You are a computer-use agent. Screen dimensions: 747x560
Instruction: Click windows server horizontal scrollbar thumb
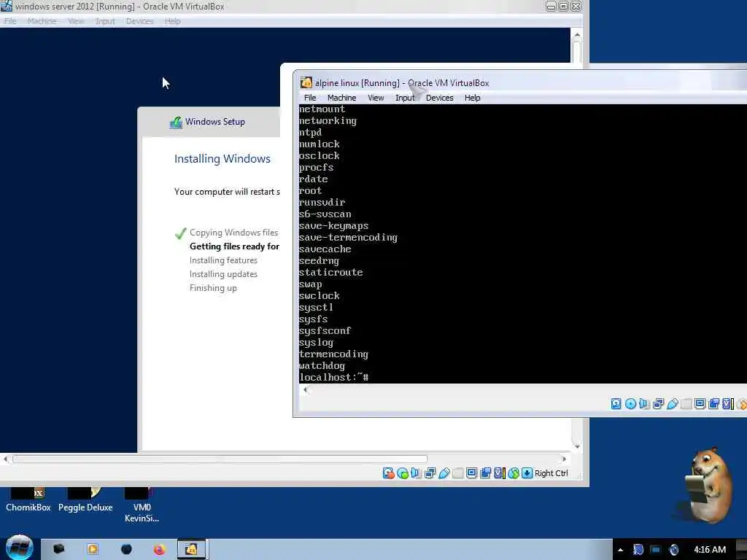pos(220,459)
